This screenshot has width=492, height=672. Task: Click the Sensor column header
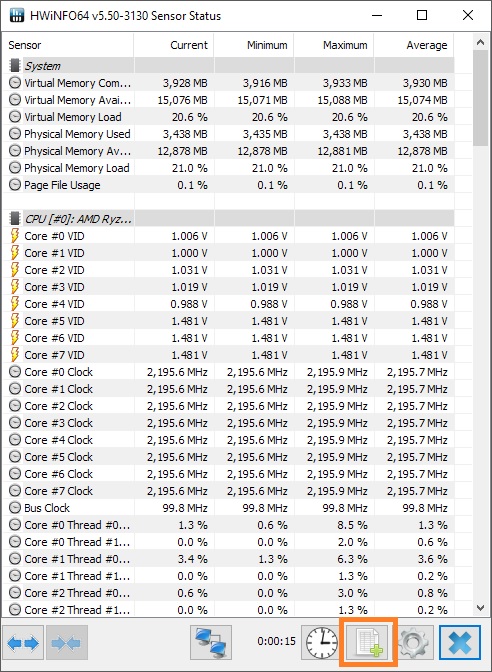(68, 45)
